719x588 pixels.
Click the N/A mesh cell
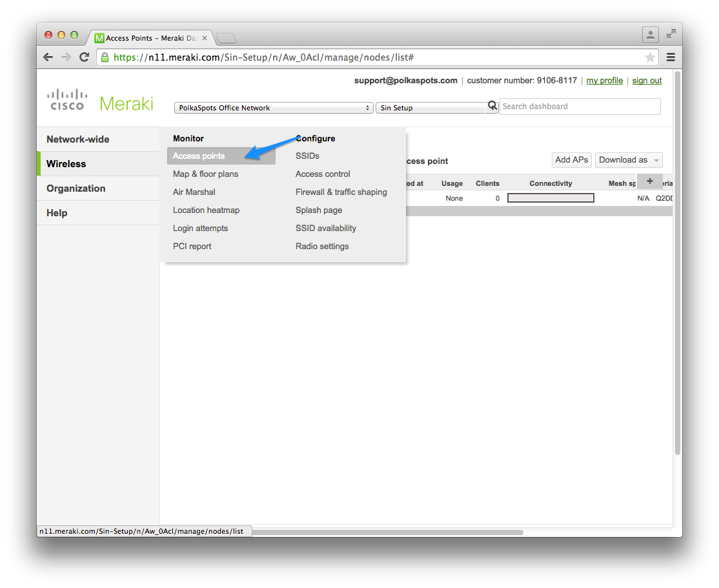pos(643,198)
